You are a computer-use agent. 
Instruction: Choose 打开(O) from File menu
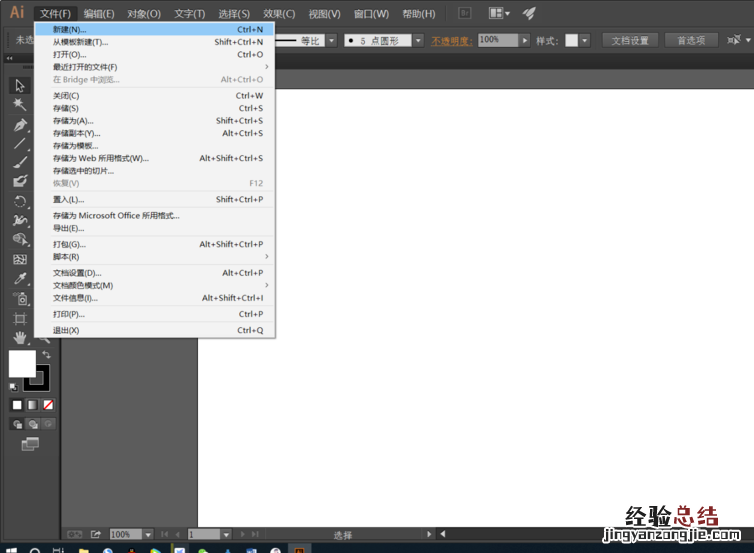point(155,54)
